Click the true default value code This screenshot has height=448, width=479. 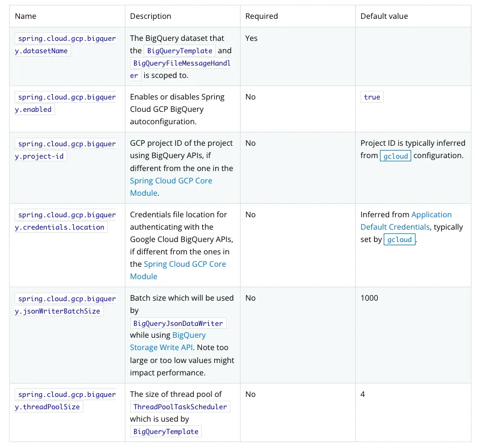[x=372, y=97]
